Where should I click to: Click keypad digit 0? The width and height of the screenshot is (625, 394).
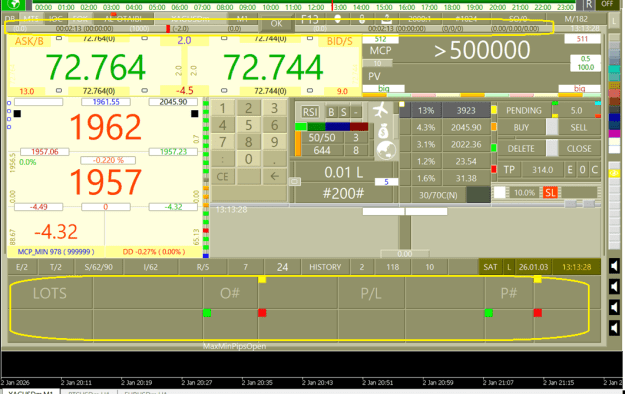coord(249,159)
